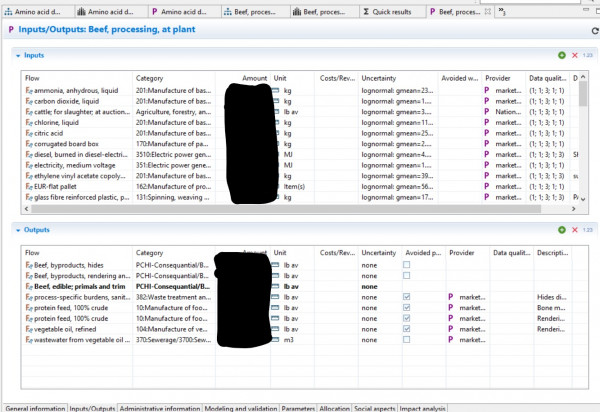Click unit icon in wastewater m3 row
600x412 pixels.
pyautogui.click(x=275, y=340)
